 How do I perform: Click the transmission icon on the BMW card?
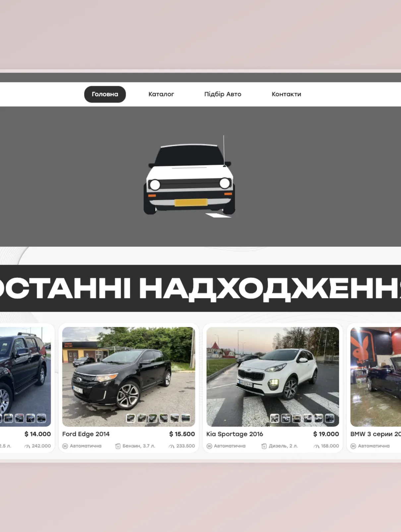(353, 446)
